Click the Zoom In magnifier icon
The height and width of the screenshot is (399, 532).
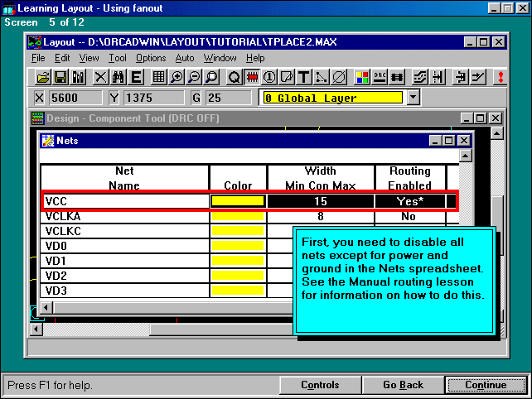pos(177,77)
